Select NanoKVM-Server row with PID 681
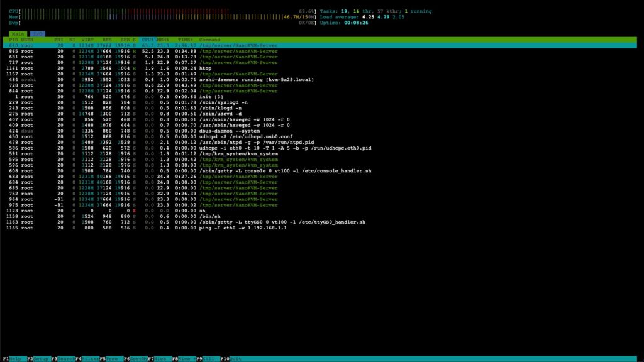The image size is (644, 362). click(320, 57)
